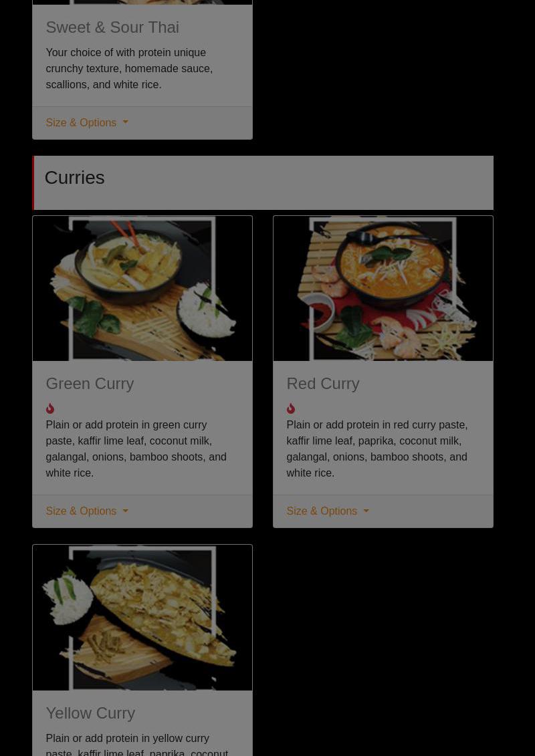Screen dimensions: 535x756
Task: Click the Yellow Curry description text
Action: click(138, 745)
